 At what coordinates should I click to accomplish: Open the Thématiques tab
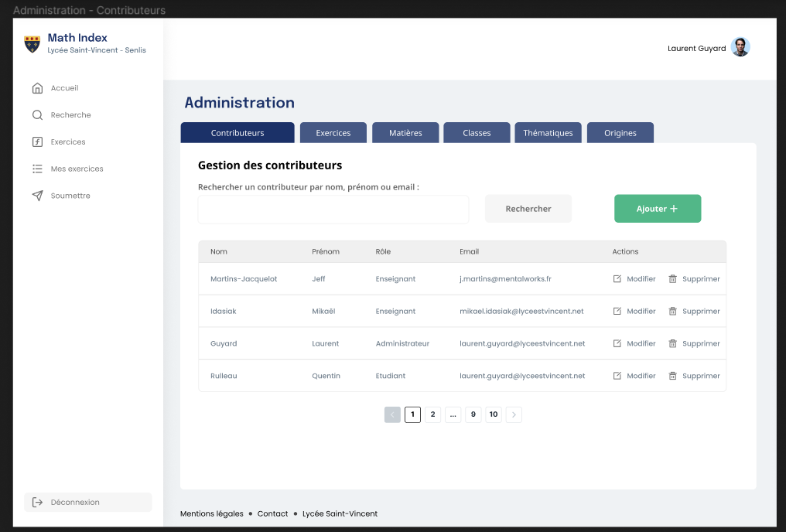click(x=548, y=133)
